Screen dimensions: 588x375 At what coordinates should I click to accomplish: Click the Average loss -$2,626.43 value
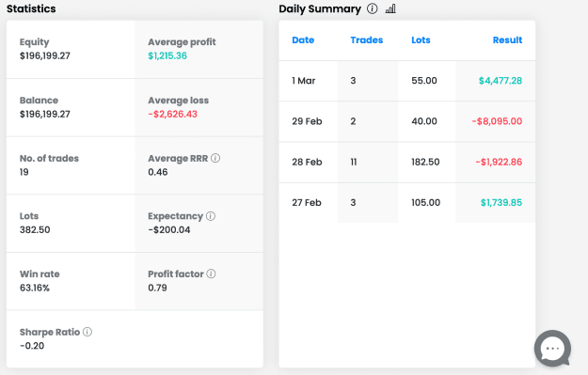(172, 114)
